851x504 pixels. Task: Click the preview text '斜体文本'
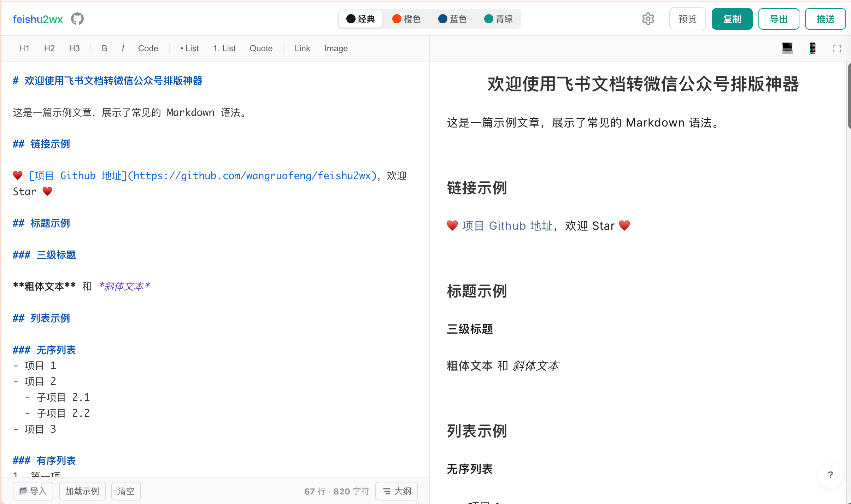[536, 366]
